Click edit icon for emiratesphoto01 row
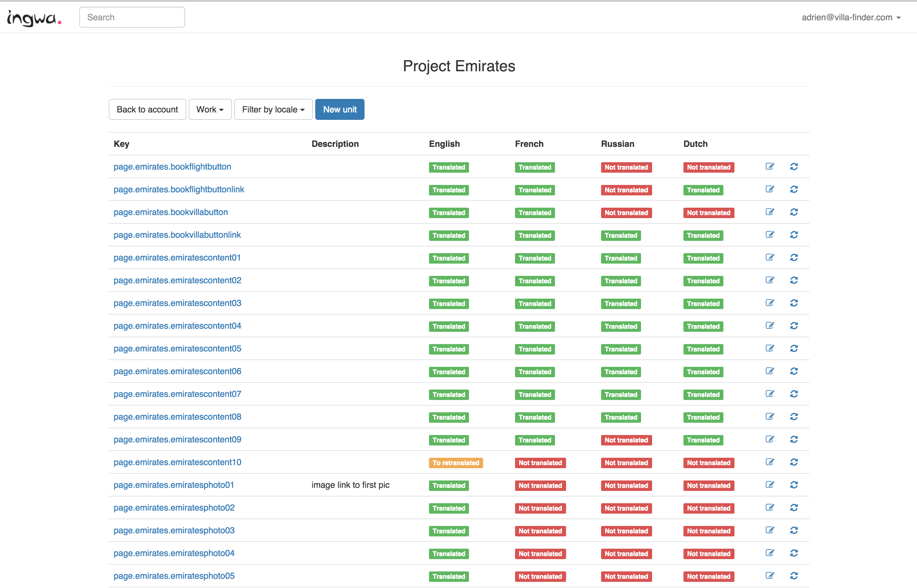 click(x=769, y=485)
